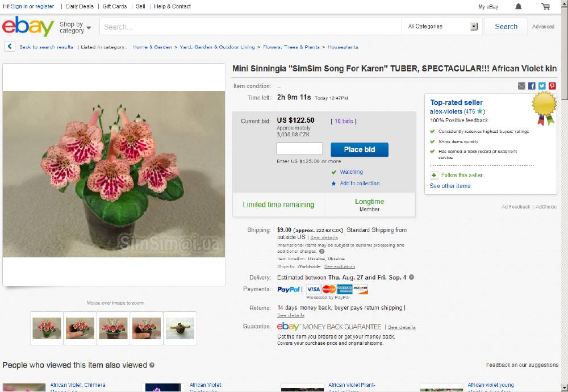Share listing via email icon
The image size is (568, 392).
coord(521,86)
